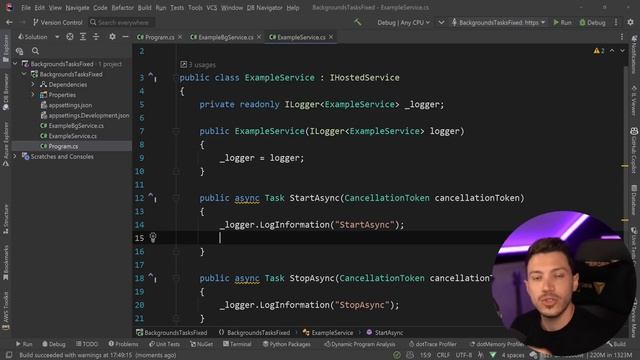Click the Debug button in top toolbar
640x360 pixels.
(592, 22)
